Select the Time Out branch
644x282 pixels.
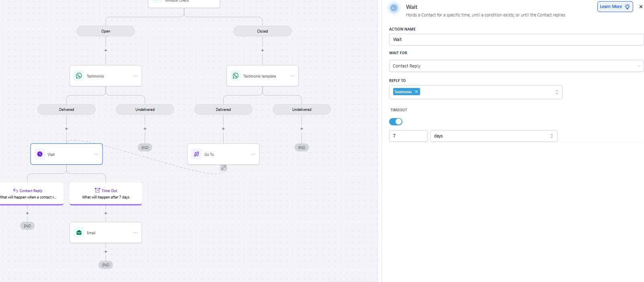106,194
